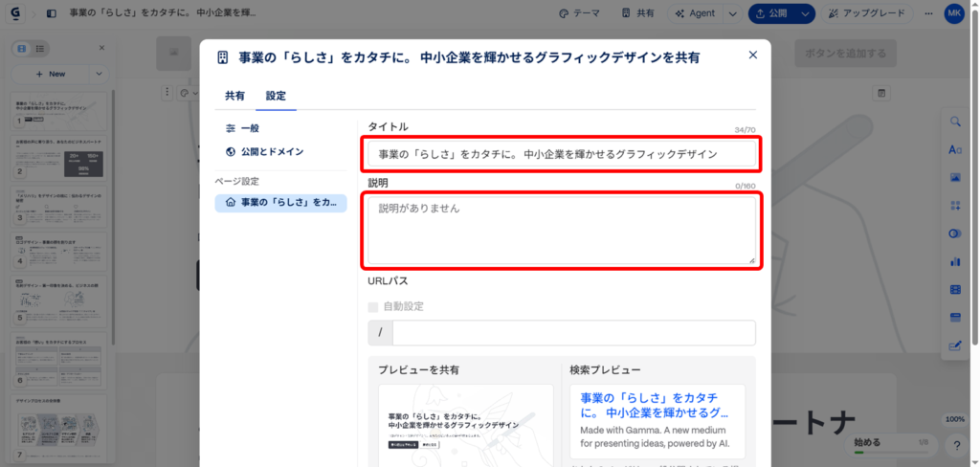
Task: Expand the Agent dropdown chevron
Action: pyautogui.click(x=732, y=13)
